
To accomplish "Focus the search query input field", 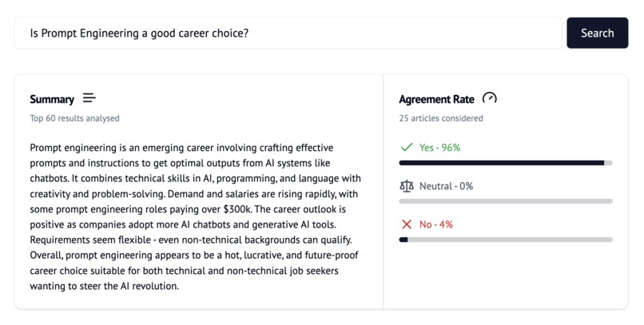I will (288, 33).
